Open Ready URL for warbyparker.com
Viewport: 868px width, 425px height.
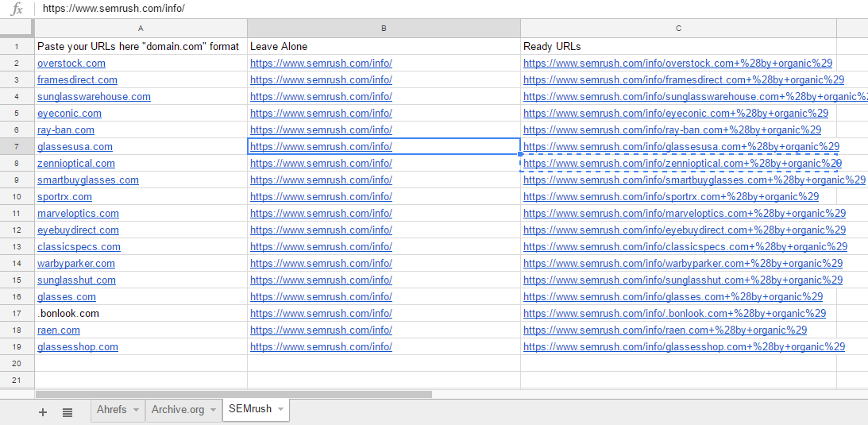(683, 264)
